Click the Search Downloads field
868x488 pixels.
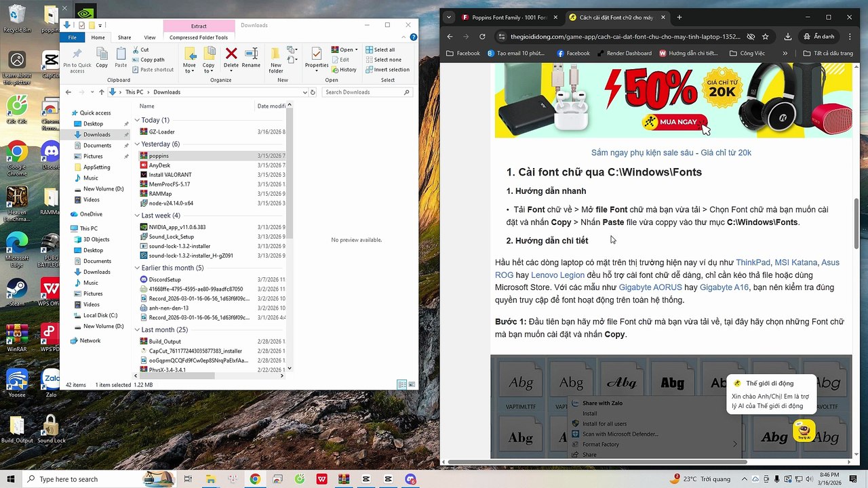pos(369,92)
